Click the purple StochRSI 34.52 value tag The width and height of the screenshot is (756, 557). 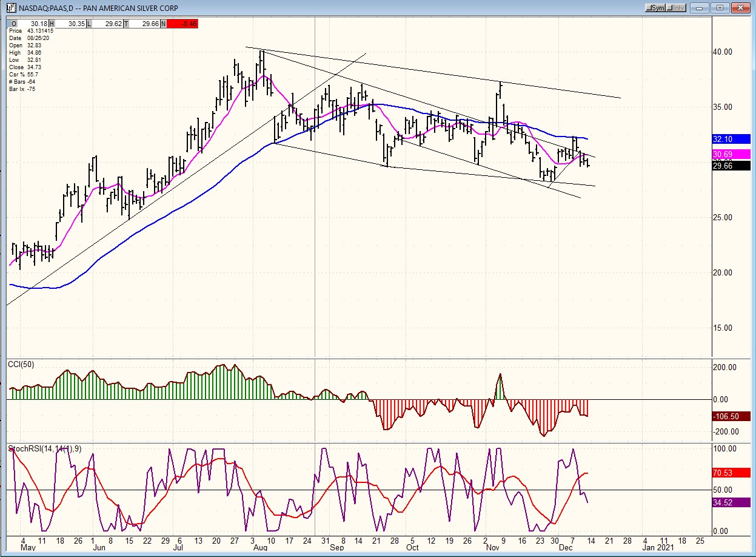coord(731,502)
